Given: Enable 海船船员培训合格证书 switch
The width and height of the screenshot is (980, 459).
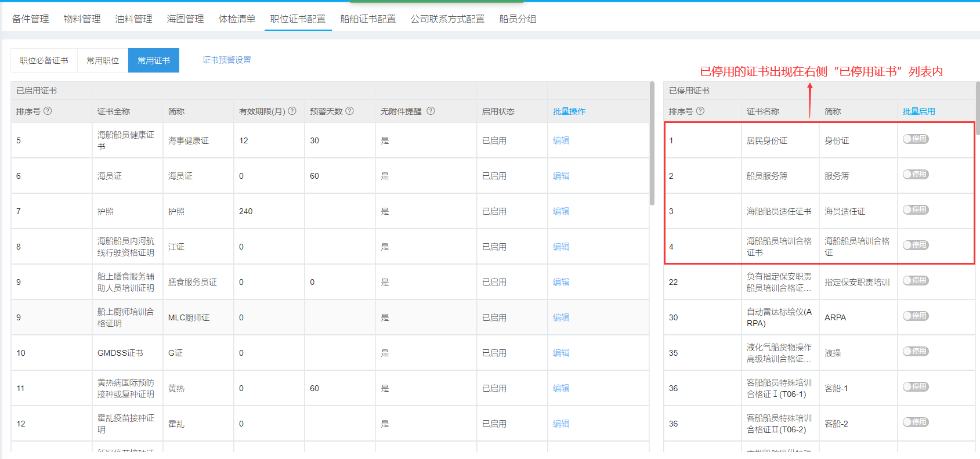Looking at the screenshot, I should coord(916,245).
